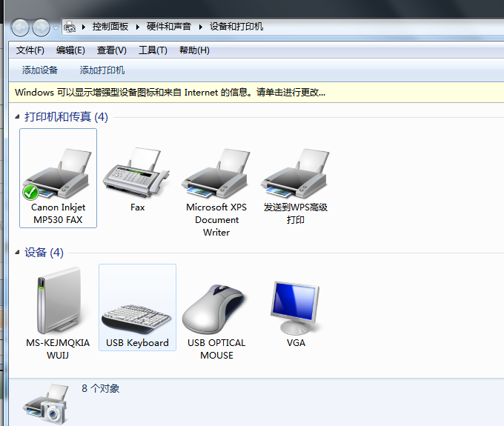The image size is (504, 426).
Task: Select the Canon Inkjet MP530 FAX printer icon
Action: (x=57, y=173)
